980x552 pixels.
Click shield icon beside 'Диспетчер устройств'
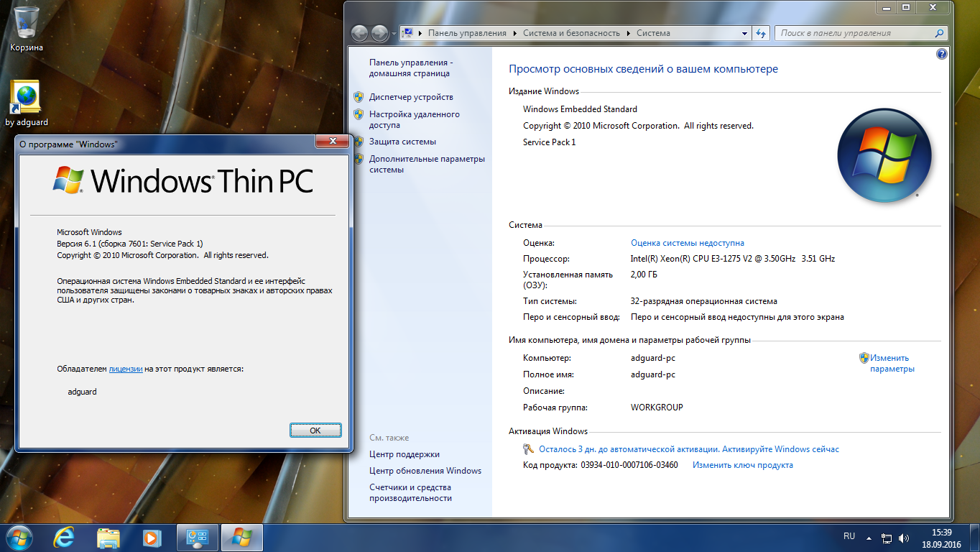(x=359, y=96)
